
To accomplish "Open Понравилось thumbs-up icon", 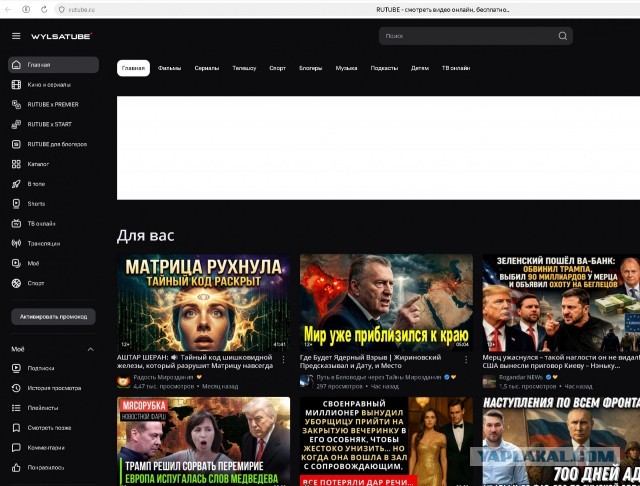I will point(16,468).
